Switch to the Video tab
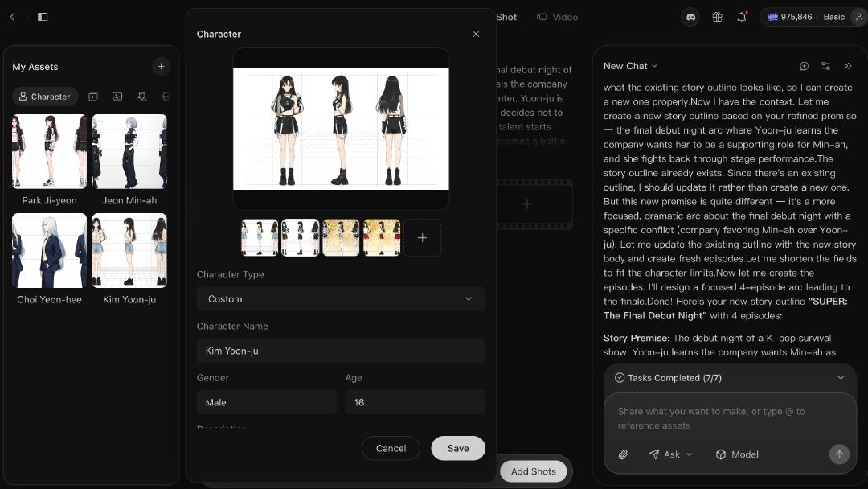 558,17
